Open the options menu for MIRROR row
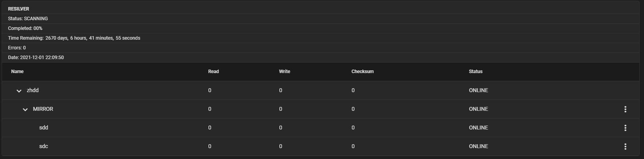 click(625, 109)
